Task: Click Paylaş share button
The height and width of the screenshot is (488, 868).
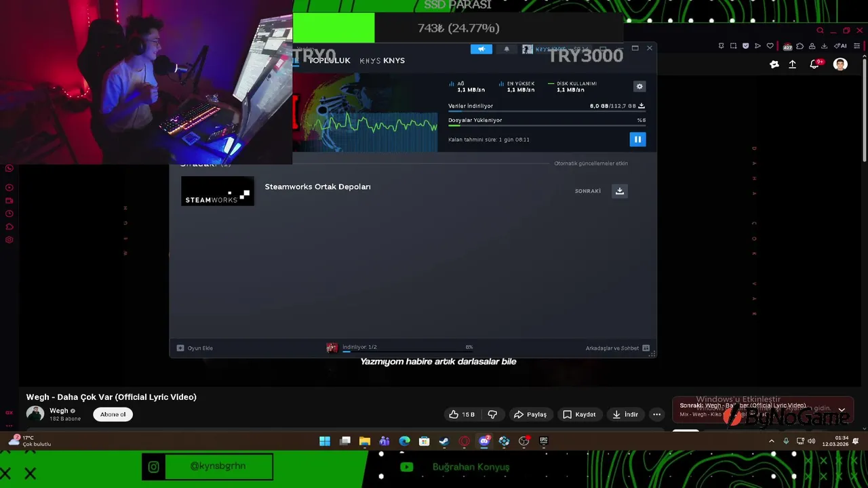Action: (530, 414)
